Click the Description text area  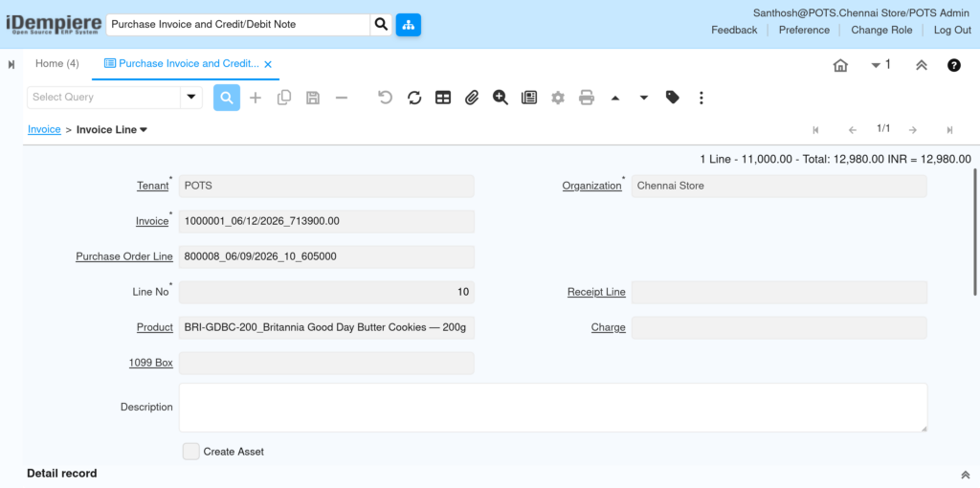point(553,408)
